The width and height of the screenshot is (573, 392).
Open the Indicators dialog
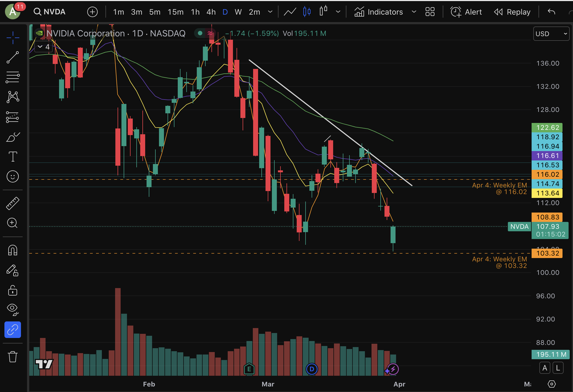coord(378,12)
